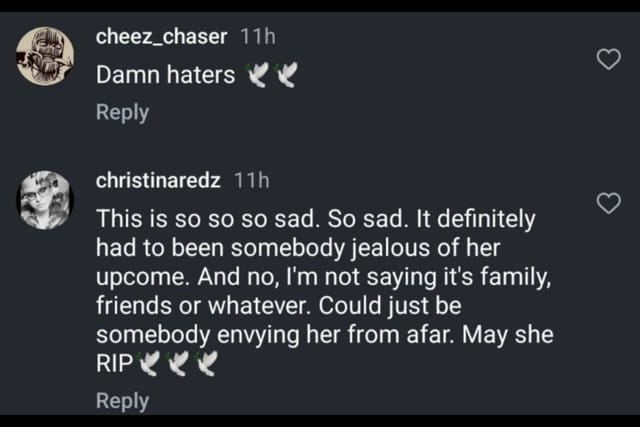Click the middle dove emoji after 'RIP'

pos(176,364)
